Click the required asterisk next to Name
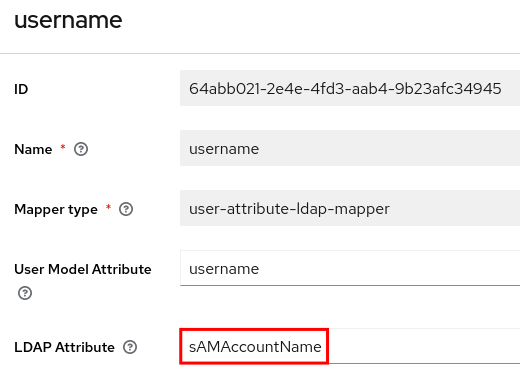Viewport: 520px width, 382px height. [x=63, y=146]
